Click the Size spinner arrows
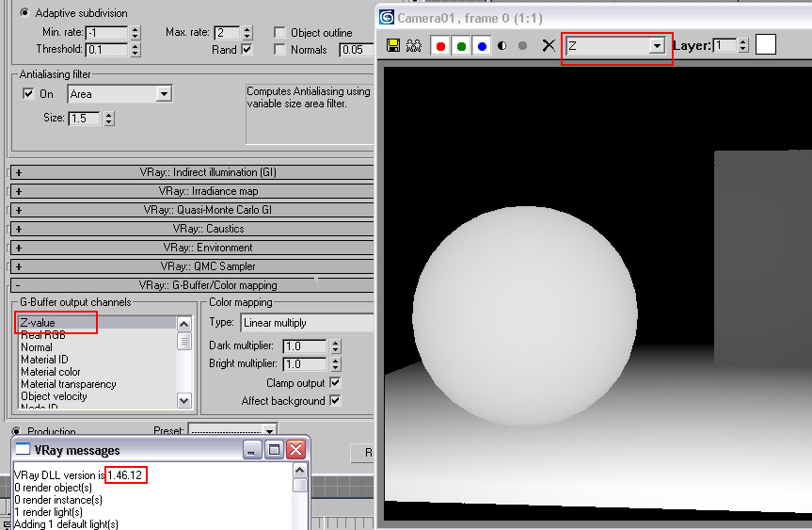The width and height of the screenshot is (812, 530). coord(109,118)
